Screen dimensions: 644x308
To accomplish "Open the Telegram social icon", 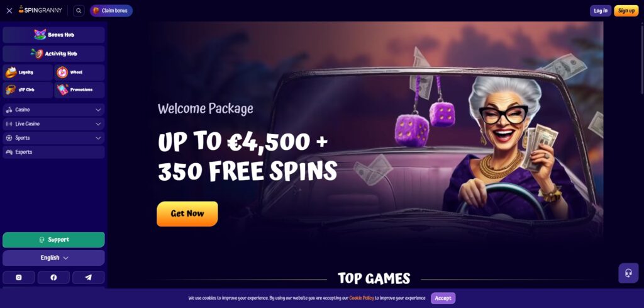I will [88, 278].
